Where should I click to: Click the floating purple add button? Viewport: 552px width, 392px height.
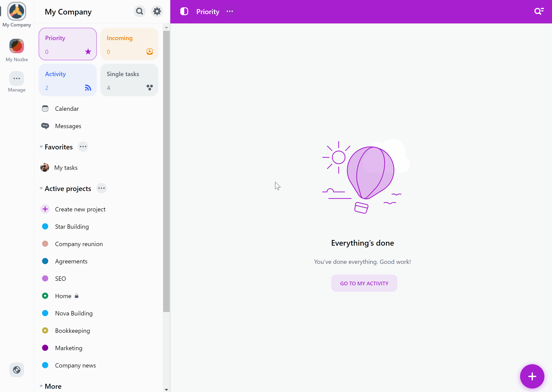click(532, 376)
